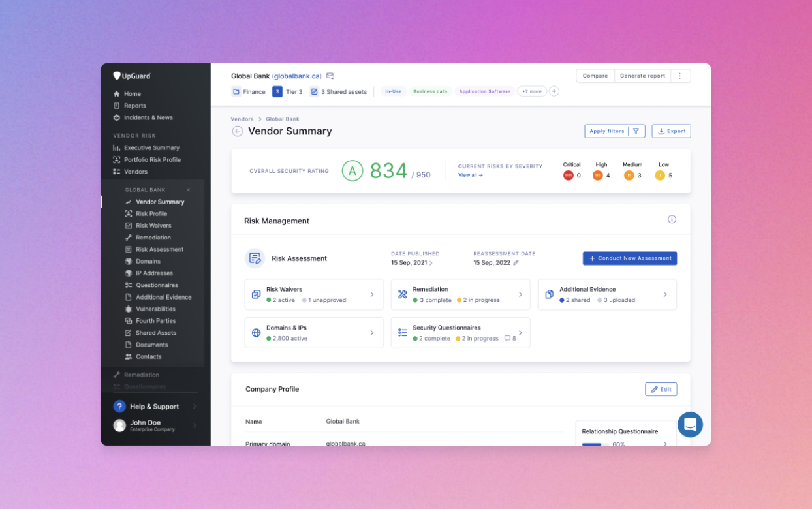The width and height of the screenshot is (812, 509).
Task: Open the Relationship Questionnaire progress card
Action: tap(626, 433)
